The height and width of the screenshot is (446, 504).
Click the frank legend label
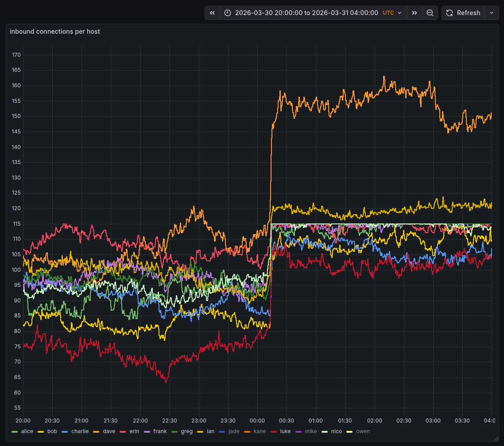[x=160, y=431]
